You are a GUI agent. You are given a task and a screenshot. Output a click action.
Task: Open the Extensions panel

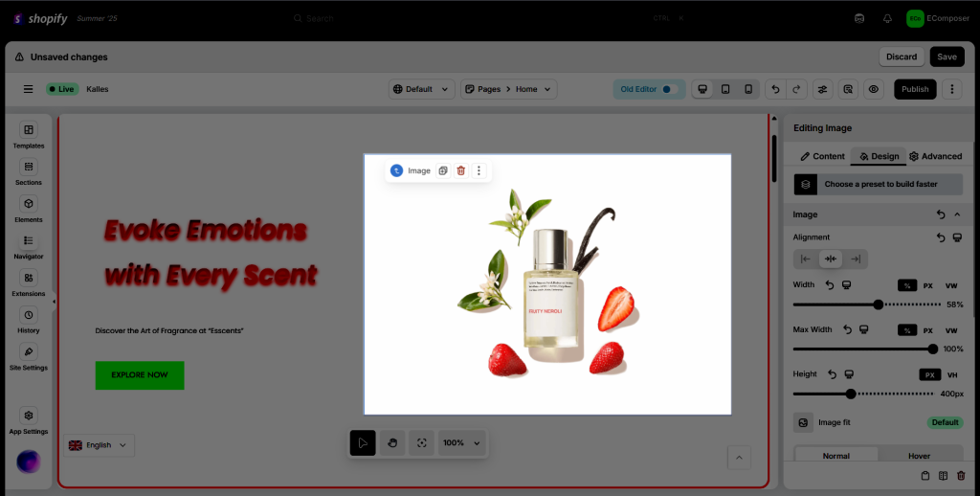tap(28, 283)
